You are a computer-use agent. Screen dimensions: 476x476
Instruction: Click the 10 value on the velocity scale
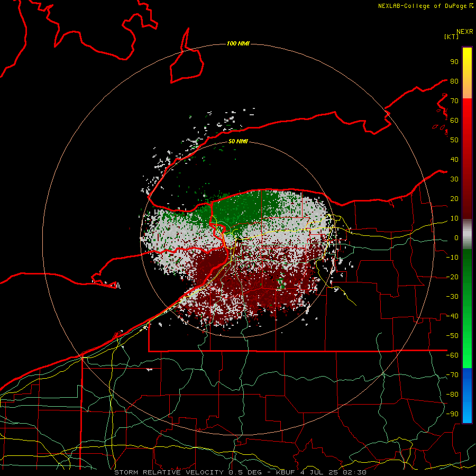[454, 218]
